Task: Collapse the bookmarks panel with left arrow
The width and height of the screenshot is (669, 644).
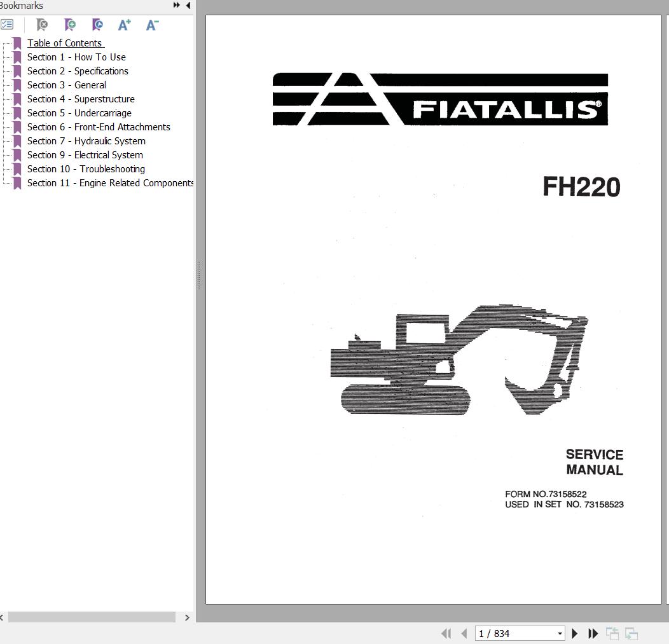Action: tap(188, 5)
